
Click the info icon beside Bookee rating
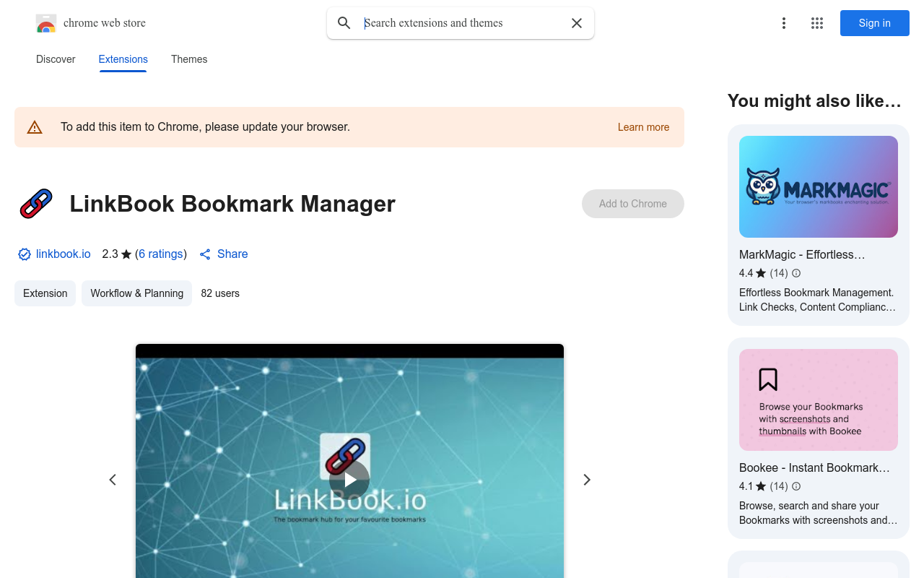[796, 486]
